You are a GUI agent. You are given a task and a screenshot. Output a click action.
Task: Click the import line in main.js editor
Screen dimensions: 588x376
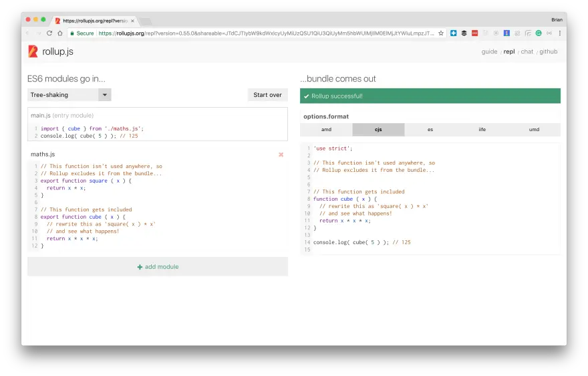pos(92,128)
